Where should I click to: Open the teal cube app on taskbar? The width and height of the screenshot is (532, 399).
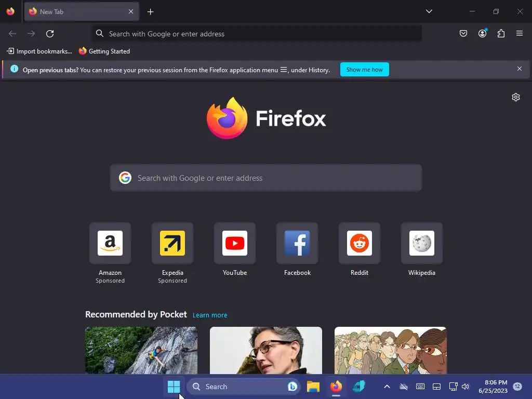click(x=358, y=387)
